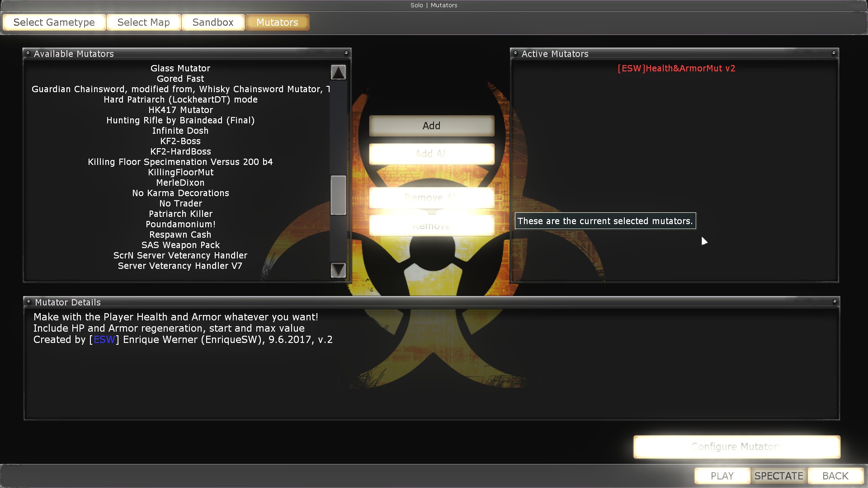The width and height of the screenshot is (868, 488).
Task: Click the Active Mutators right header icon
Action: pyautogui.click(x=834, y=53)
